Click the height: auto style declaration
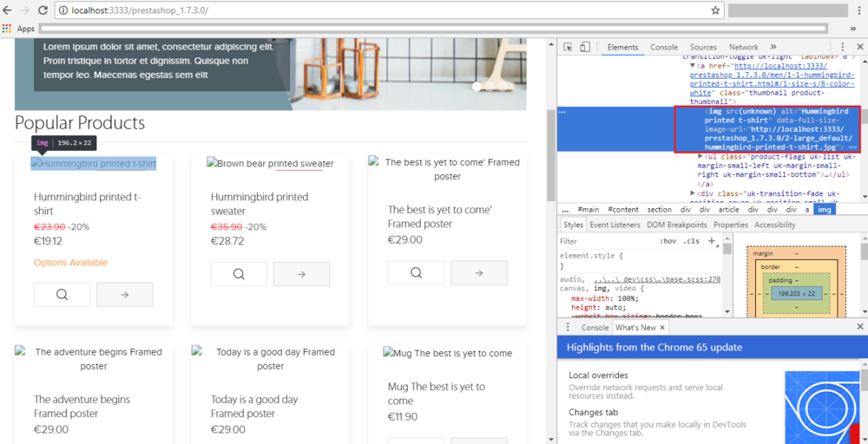The height and width of the screenshot is (444, 868). (x=598, y=308)
